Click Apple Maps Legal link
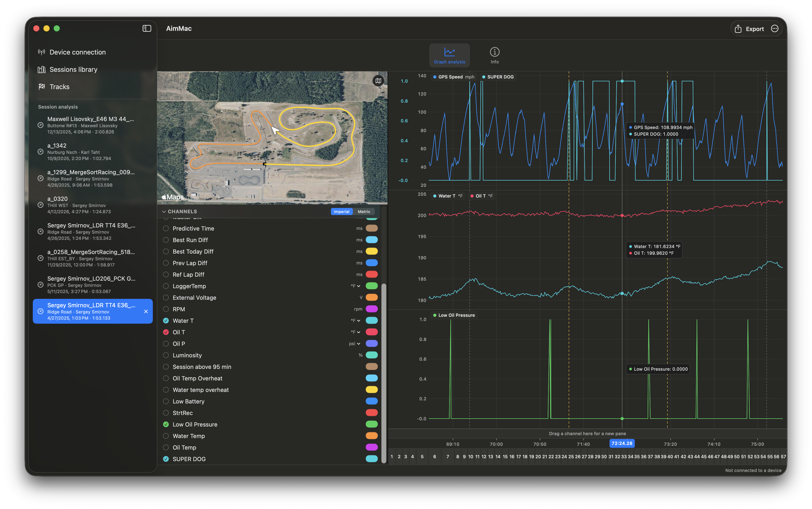The width and height of the screenshot is (812, 509). [193, 198]
